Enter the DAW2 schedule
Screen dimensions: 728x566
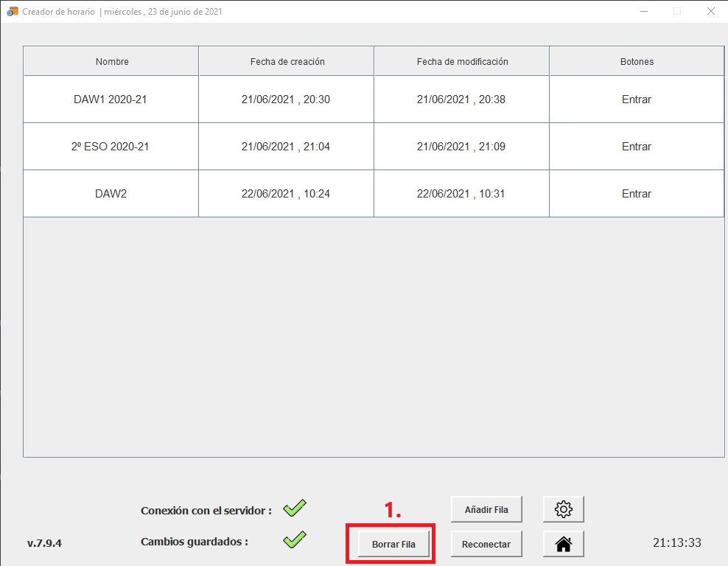coord(636,194)
